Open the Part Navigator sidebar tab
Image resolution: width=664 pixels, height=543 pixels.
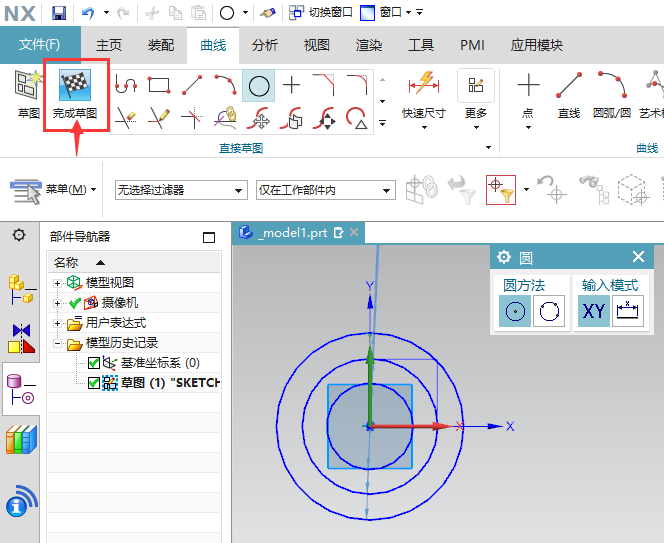pos(21,389)
